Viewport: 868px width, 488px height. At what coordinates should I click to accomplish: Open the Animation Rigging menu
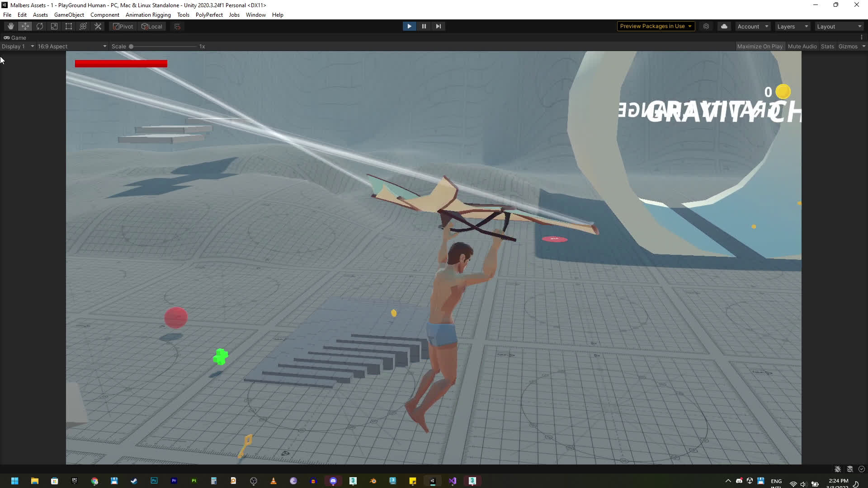click(x=148, y=14)
